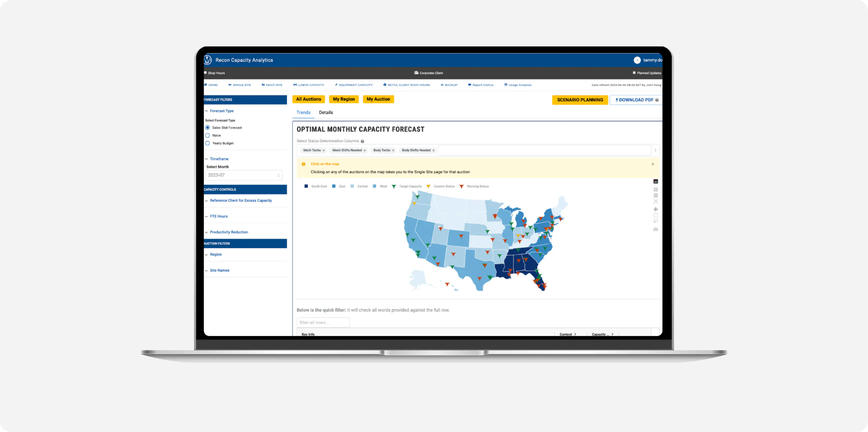Image resolution: width=868 pixels, height=432 pixels.
Task: Toggle East legend entry
Action: pyautogui.click(x=339, y=186)
